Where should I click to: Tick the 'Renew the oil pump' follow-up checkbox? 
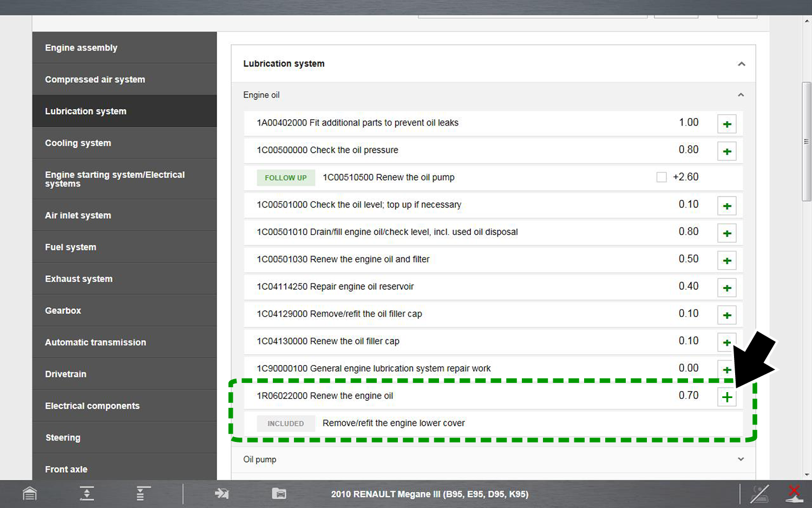(x=661, y=177)
